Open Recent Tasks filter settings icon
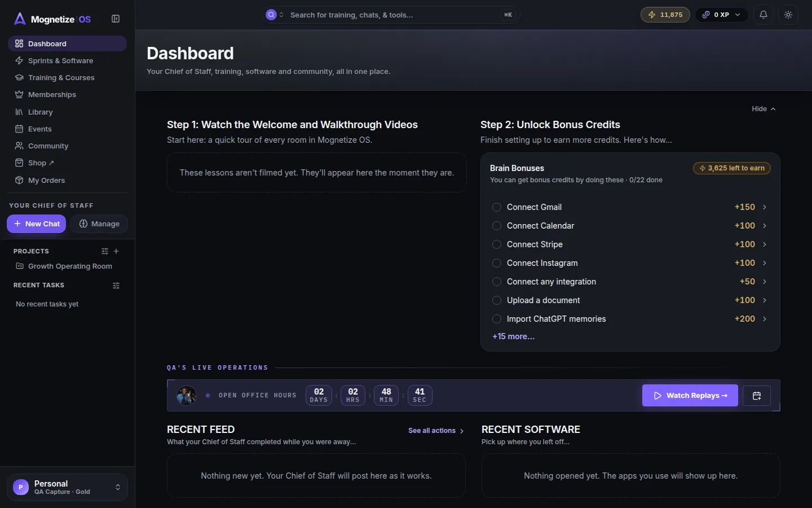Viewport: 812px width, 508px height. 116,286
